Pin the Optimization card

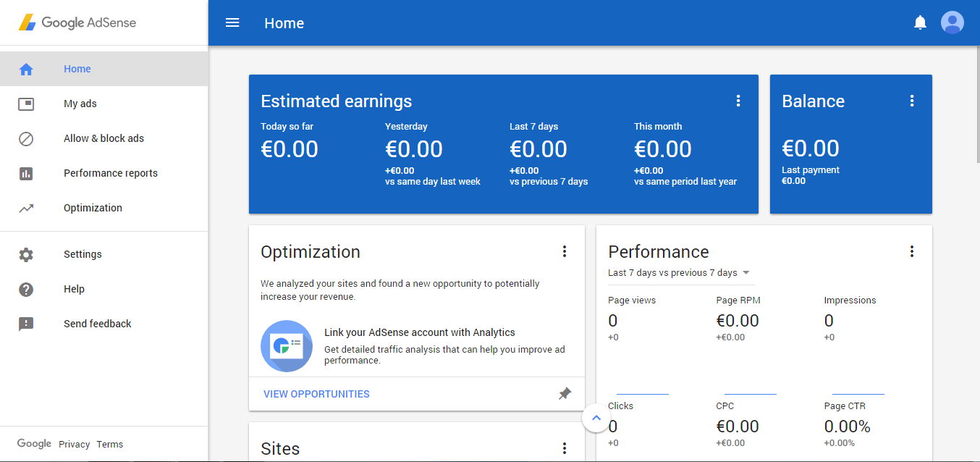pos(565,393)
